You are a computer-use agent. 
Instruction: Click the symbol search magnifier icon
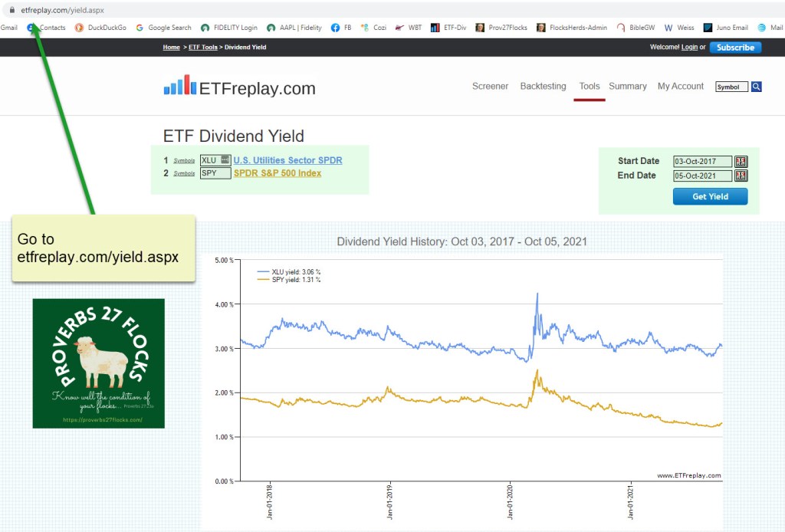[x=757, y=87]
